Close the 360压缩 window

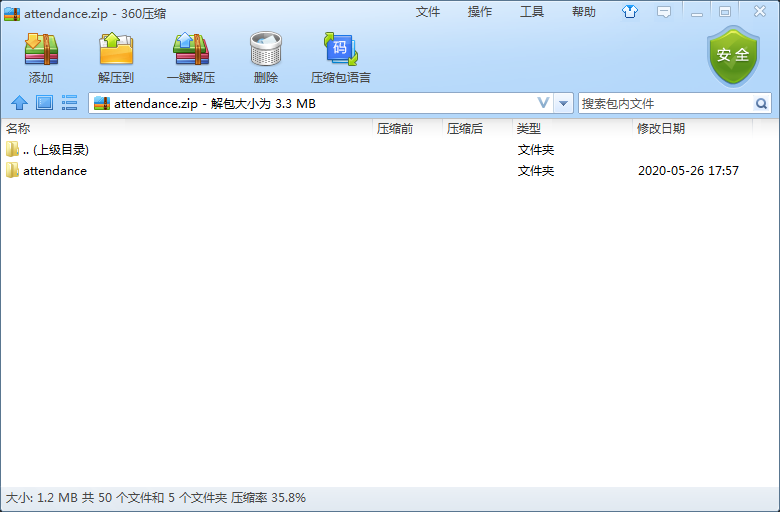coord(760,11)
